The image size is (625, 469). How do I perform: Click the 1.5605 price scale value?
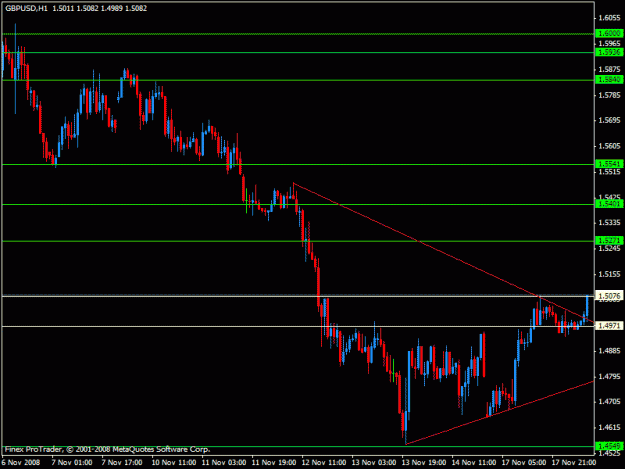609,146
